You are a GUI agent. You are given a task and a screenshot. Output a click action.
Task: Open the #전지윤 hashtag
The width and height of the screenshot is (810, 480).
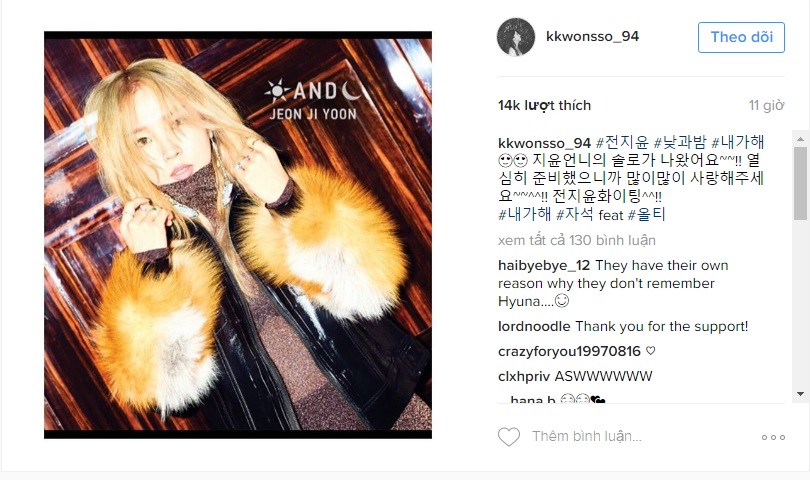coord(622,142)
